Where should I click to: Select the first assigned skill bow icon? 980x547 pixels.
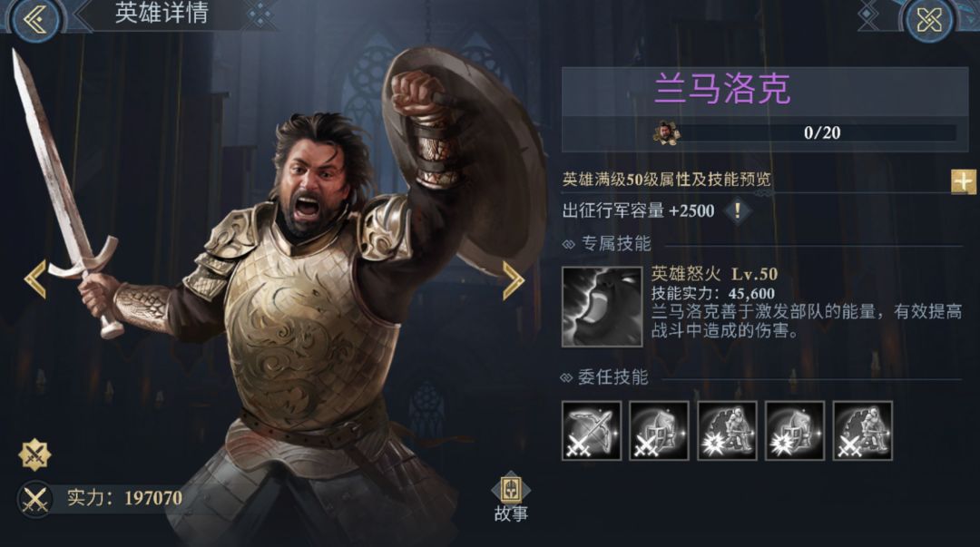click(592, 431)
